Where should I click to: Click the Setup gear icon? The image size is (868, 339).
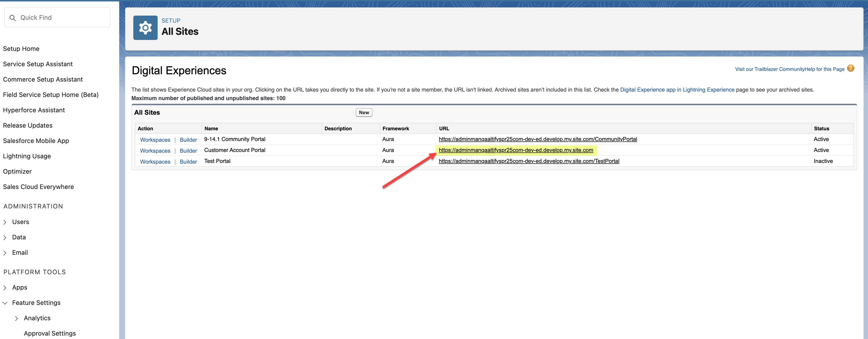[x=145, y=28]
